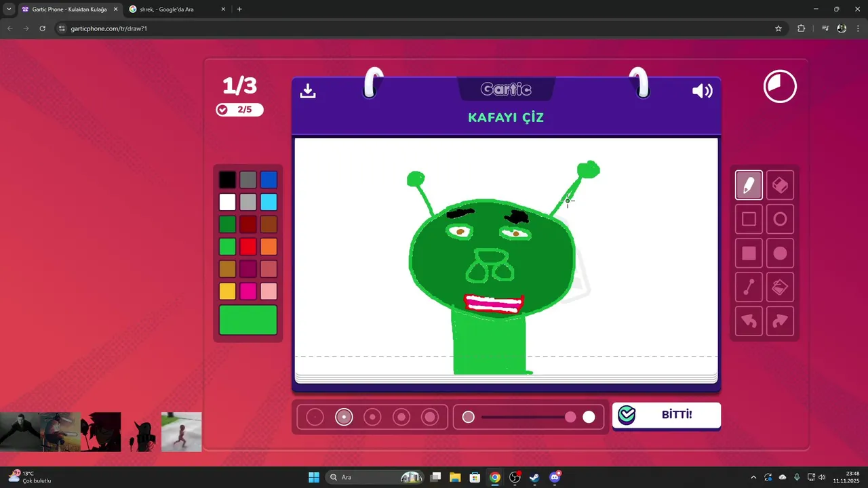The image size is (868, 488).
Task: Open Steam from the taskbar
Action: [534, 477]
